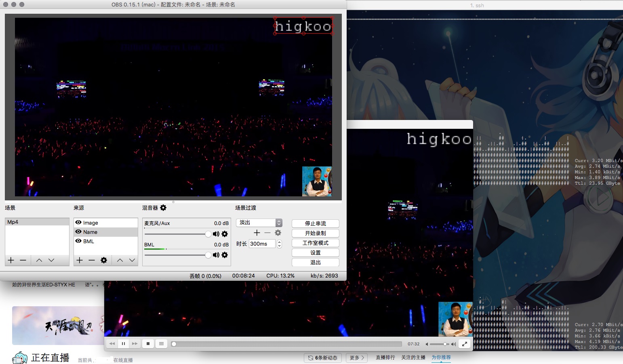The width and height of the screenshot is (623, 364).
Task: Click the 正在直播 heading on webpage
Action: tap(51, 358)
